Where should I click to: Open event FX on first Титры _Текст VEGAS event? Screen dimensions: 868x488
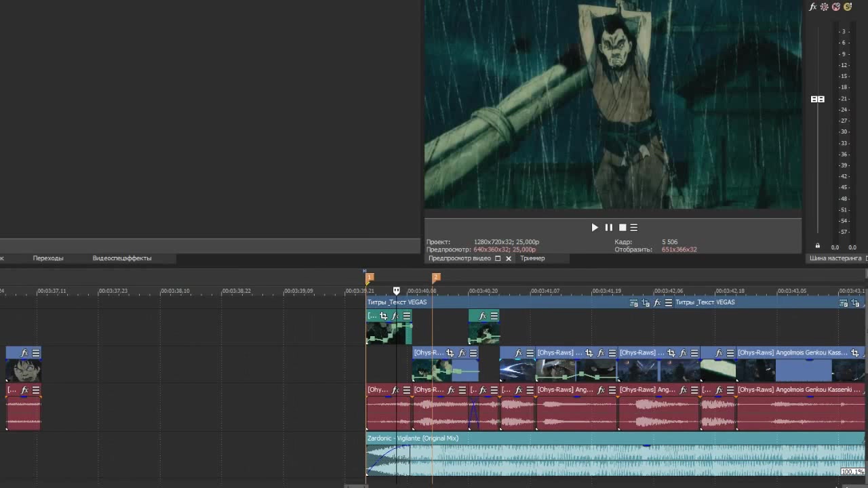click(657, 303)
